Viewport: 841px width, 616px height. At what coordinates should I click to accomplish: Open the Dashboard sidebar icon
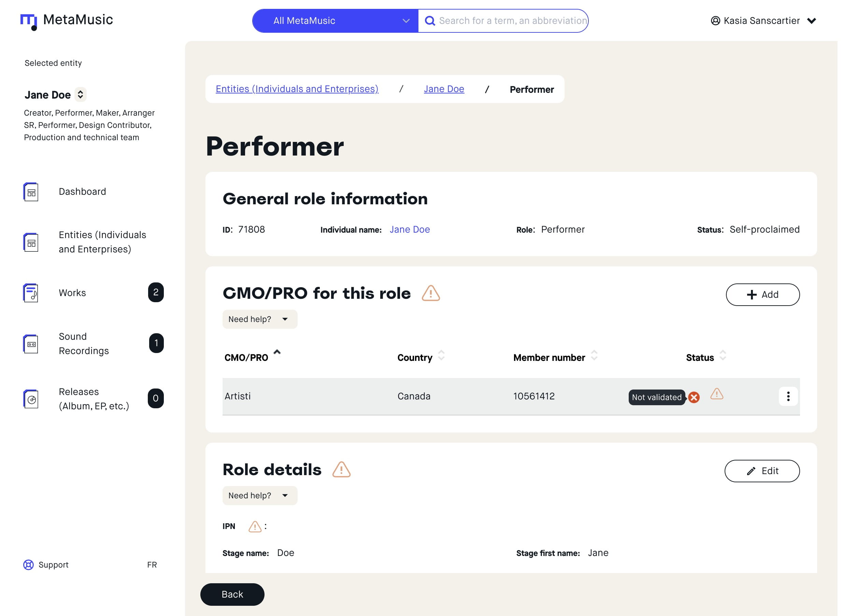pos(31,192)
